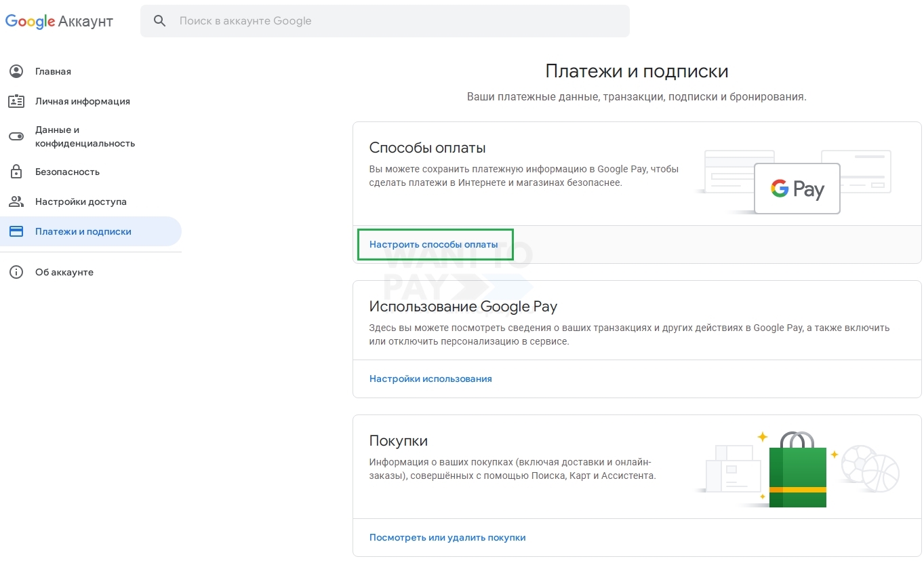
Task: Click the Google Account logo
Action: coord(59,21)
